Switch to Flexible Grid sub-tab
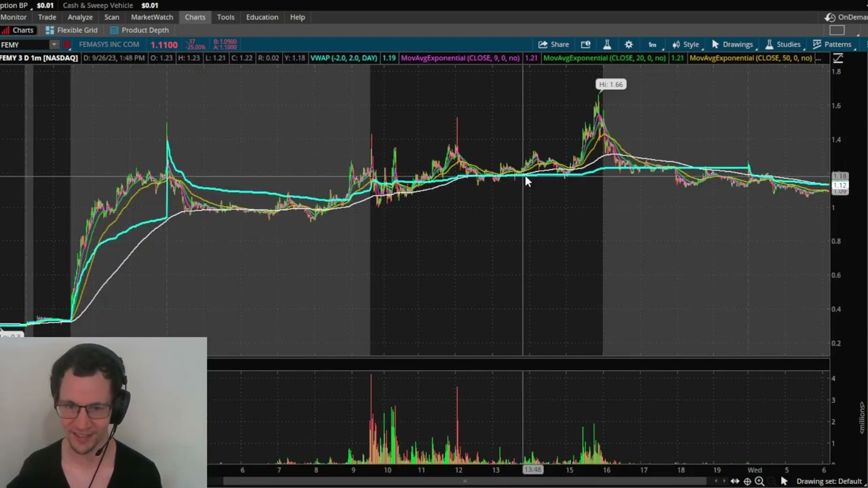 71,30
